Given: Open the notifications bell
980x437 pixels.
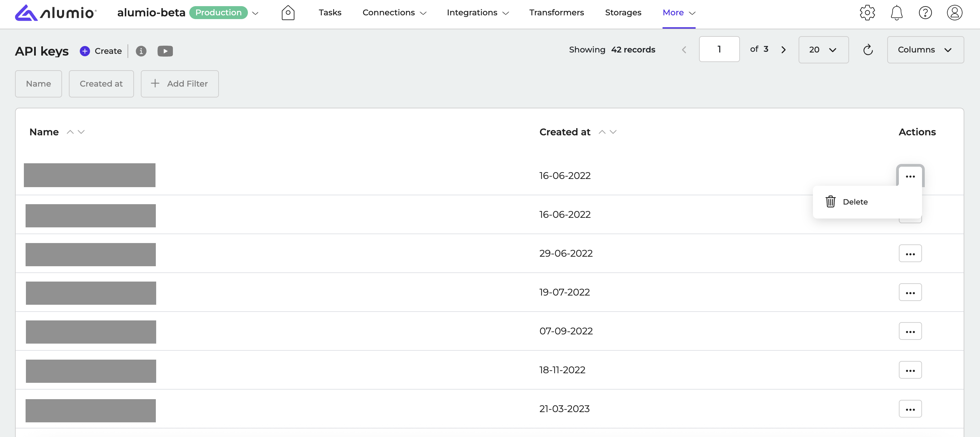Looking at the screenshot, I should [896, 13].
